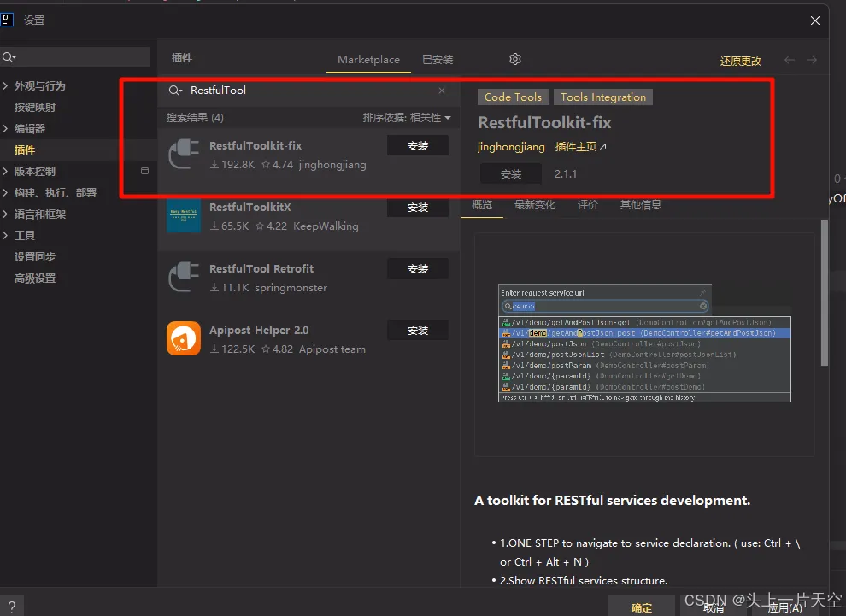Expand the 语言和框架 section

point(5,214)
